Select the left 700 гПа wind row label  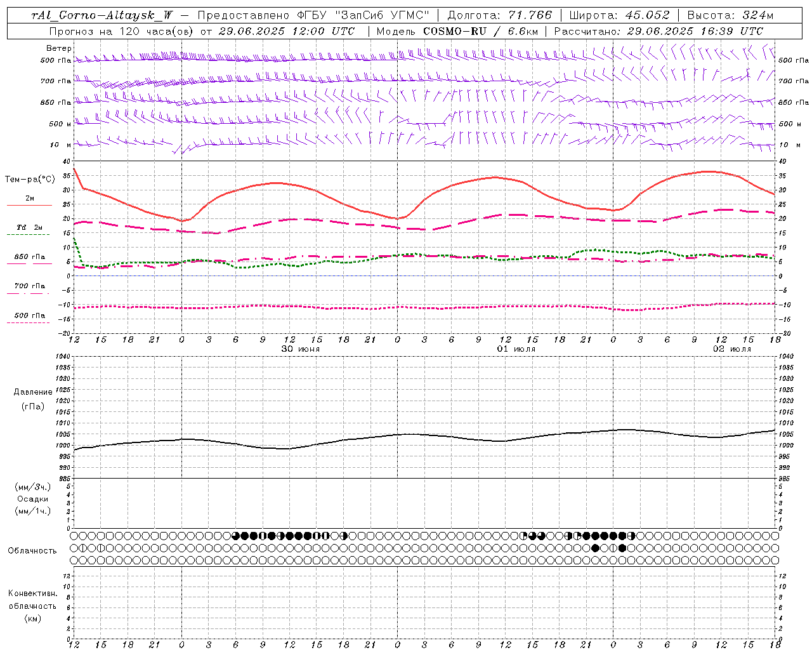56,81
